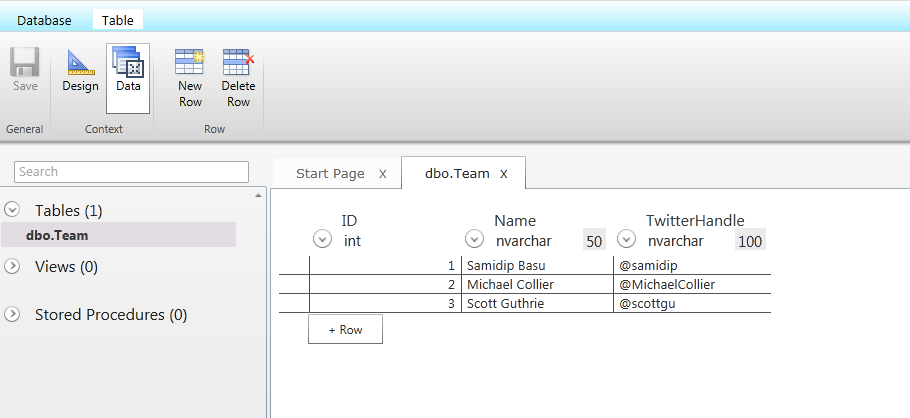Image resolution: width=910 pixels, height=418 pixels.
Task: Switch to the Start Page tab
Action: 330,174
